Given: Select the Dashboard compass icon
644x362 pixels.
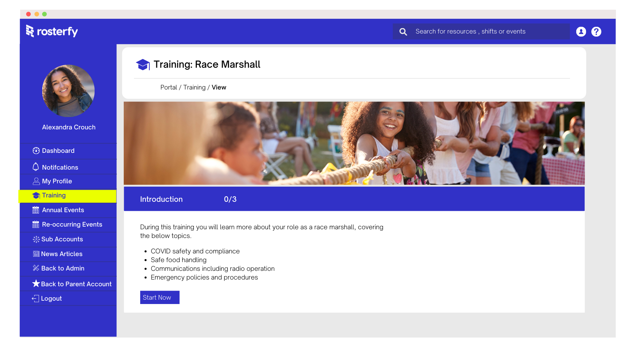Looking at the screenshot, I should [36, 150].
